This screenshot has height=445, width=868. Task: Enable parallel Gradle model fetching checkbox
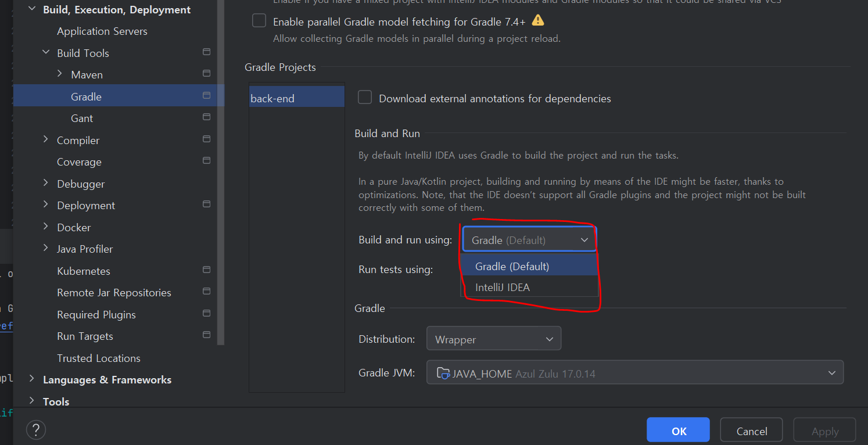259,21
